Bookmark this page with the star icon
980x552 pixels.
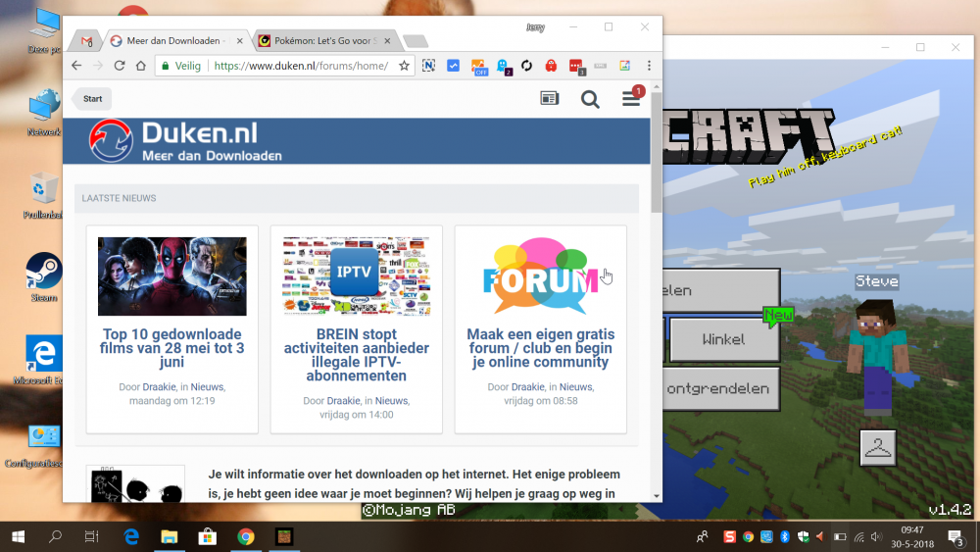404,66
